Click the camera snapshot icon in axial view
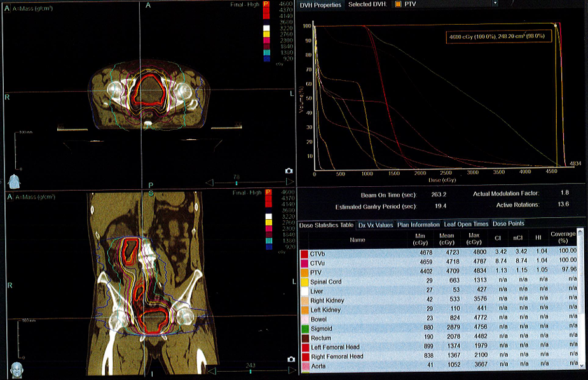This screenshot has width=588, height=380. (x=289, y=171)
